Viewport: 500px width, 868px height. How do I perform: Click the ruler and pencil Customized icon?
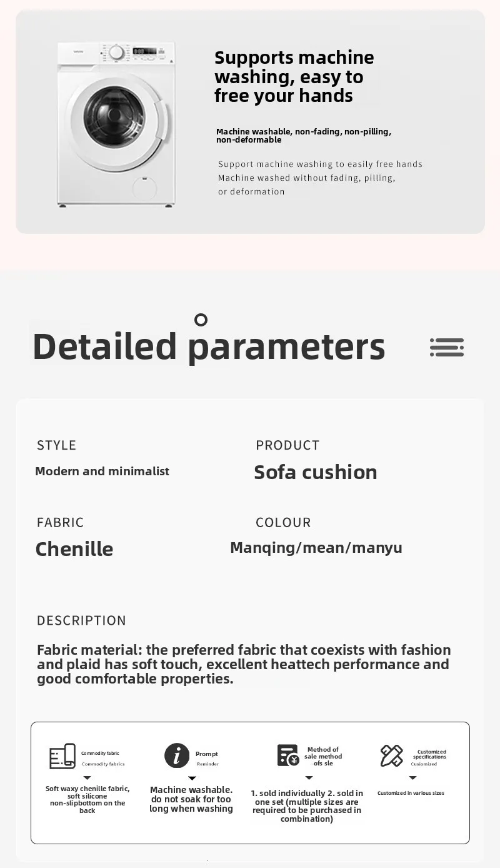tap(392, 755)
